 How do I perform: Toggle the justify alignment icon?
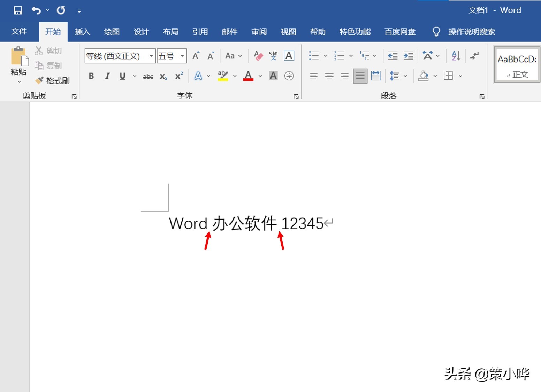point(360,76)
